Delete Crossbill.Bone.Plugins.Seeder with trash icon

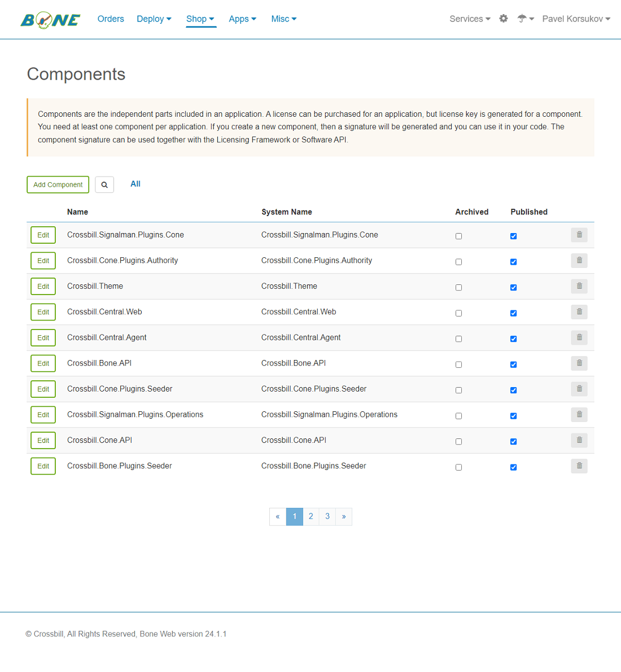click(x=579, y=466)
